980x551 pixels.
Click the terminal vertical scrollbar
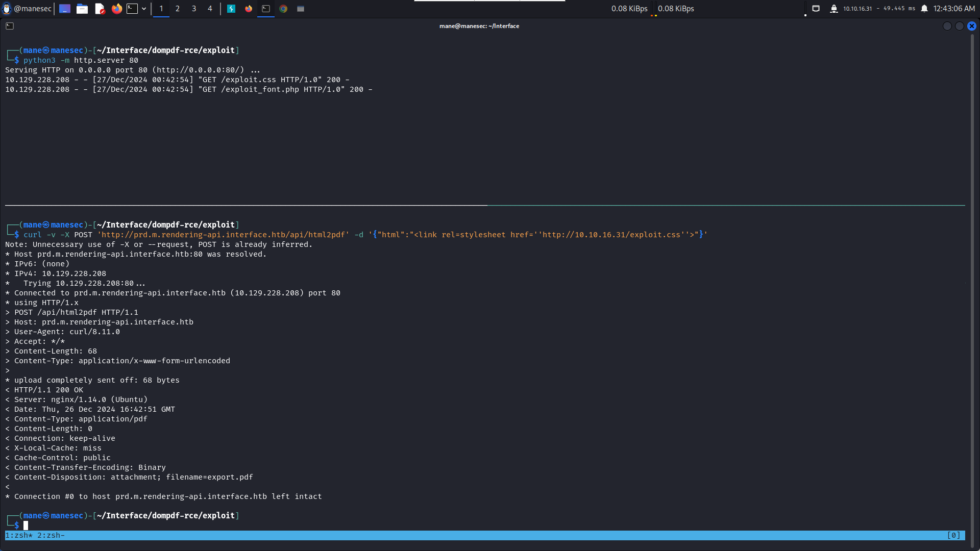(x=973, y=291)
